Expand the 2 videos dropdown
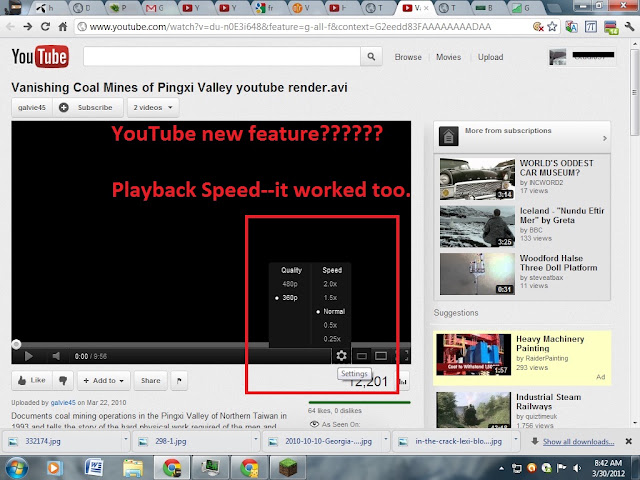The width and height of the screenshot is (640, 480). (153, 107)
